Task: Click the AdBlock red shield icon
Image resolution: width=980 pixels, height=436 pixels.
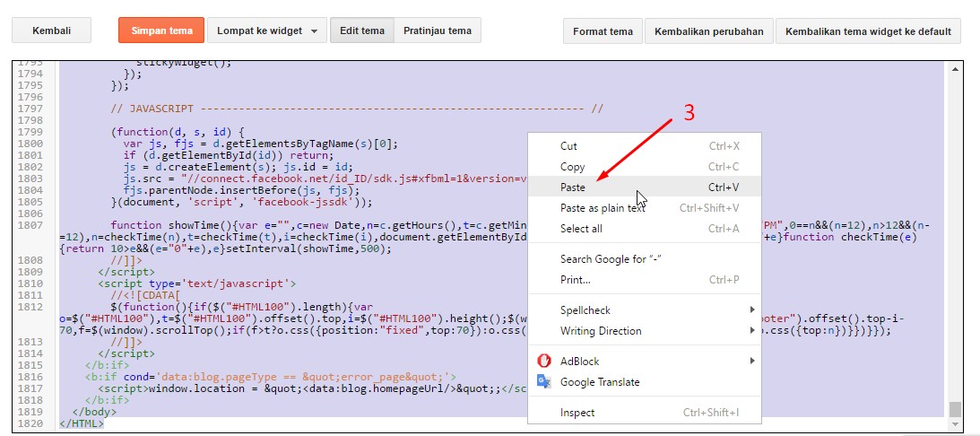Action: [543, 361]
